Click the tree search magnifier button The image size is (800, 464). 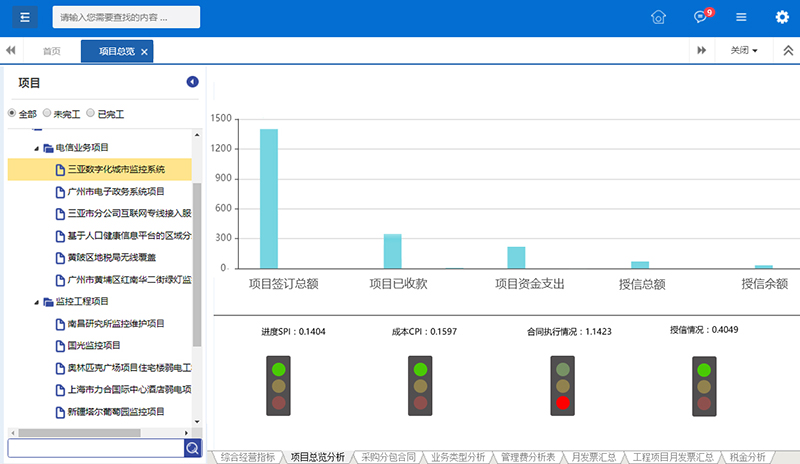pyautogui.click(x=192, y=447)
